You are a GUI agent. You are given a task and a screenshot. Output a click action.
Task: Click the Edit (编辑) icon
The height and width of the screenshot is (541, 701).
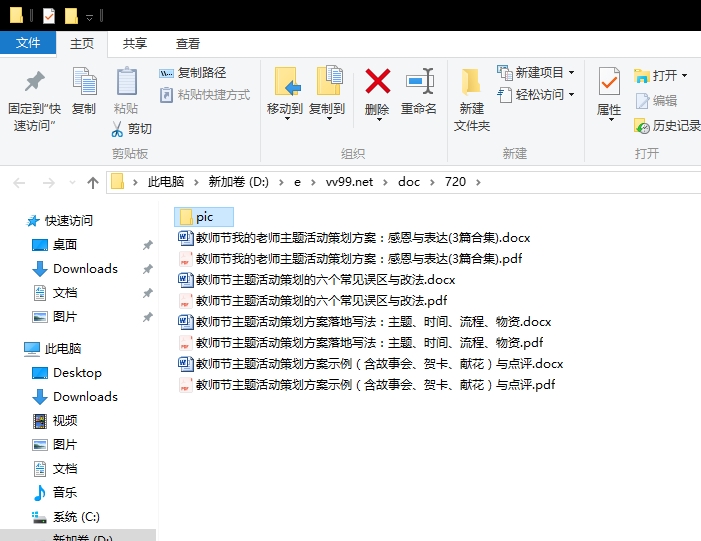click(x=642, y=101)
